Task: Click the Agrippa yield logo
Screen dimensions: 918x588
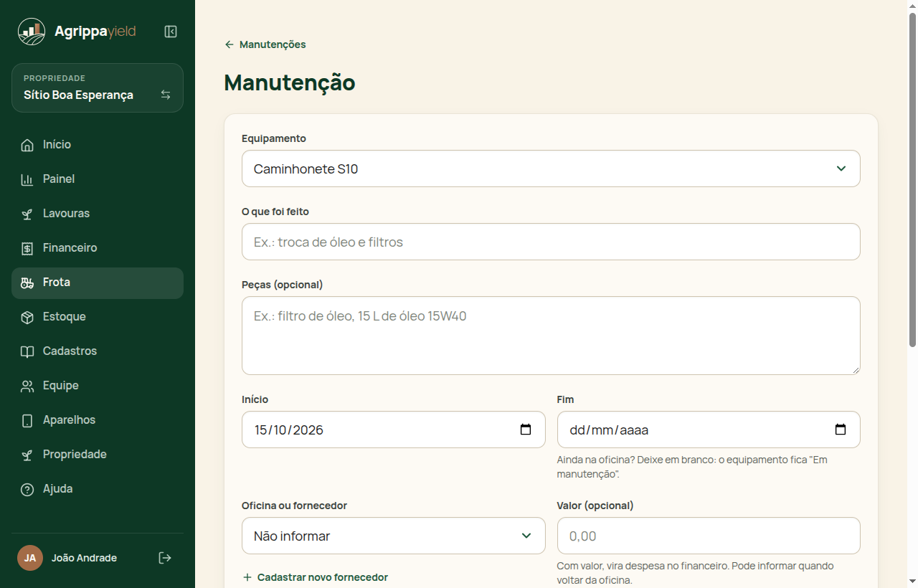Action: tap(77, 32)
